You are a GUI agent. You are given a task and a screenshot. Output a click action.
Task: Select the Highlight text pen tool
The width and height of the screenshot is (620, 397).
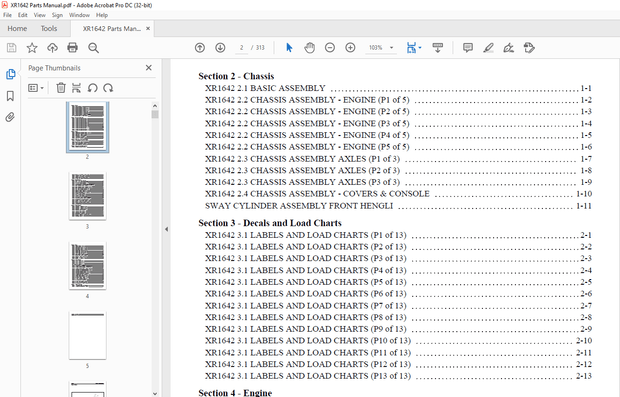click(488, 48)
